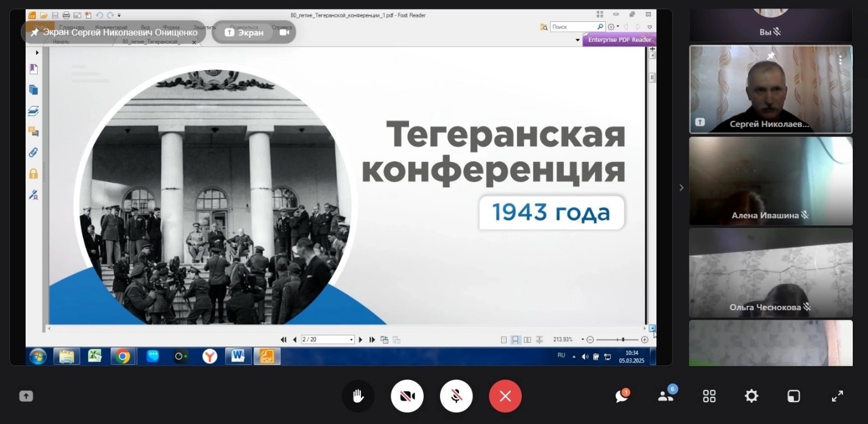Viewport: 868px width, 424px height.
Task: Open digital signatures panel in sidebar
Action: (x=34, y=195)
